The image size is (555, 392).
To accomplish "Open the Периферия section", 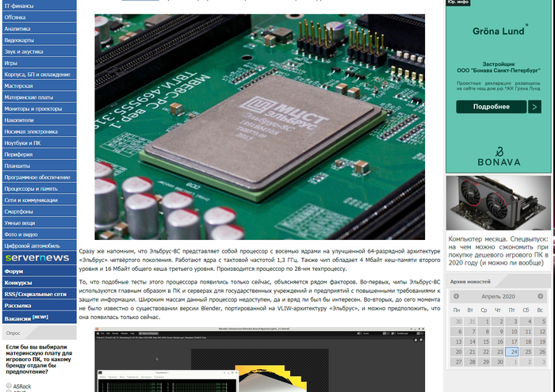I will tap(40, 154).
